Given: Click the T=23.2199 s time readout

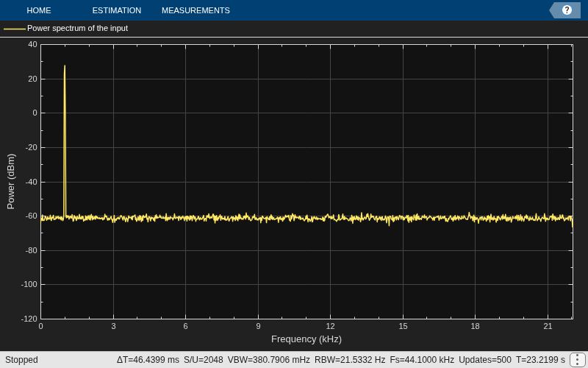Looking at the screenshot, I should 540,360.
